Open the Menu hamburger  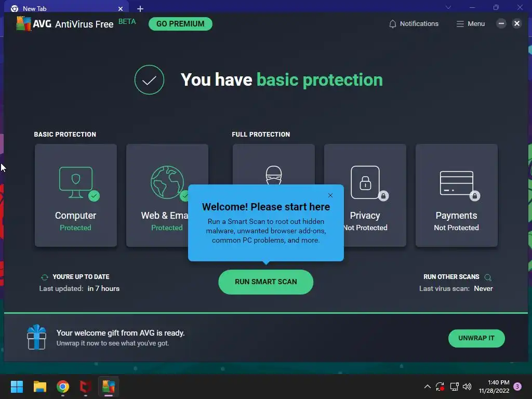[471, 24]
